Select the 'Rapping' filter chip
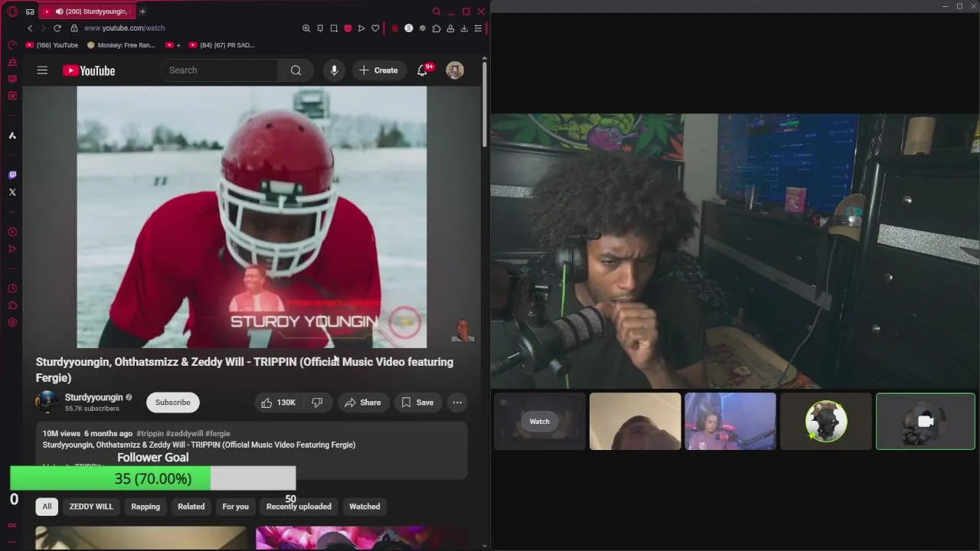The width and height of the screenshot is (980, 551). (x=145, y=507)
